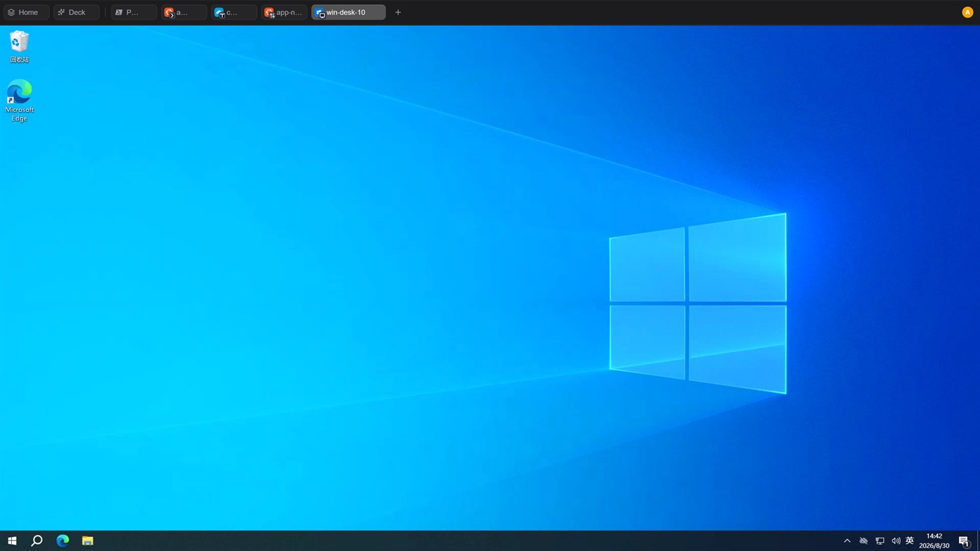Screen dimensions: 980x551
Task: Open network status tray icon
Action: tap(880, 540)
